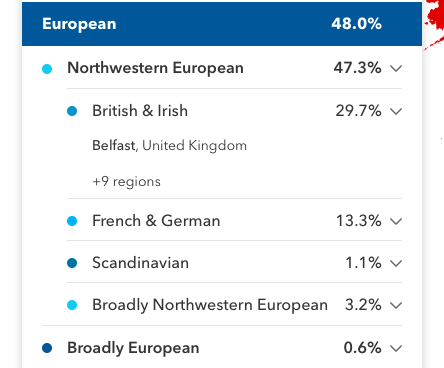Click the French & German color dot
The image size is (444, 368).
[72, 221]
